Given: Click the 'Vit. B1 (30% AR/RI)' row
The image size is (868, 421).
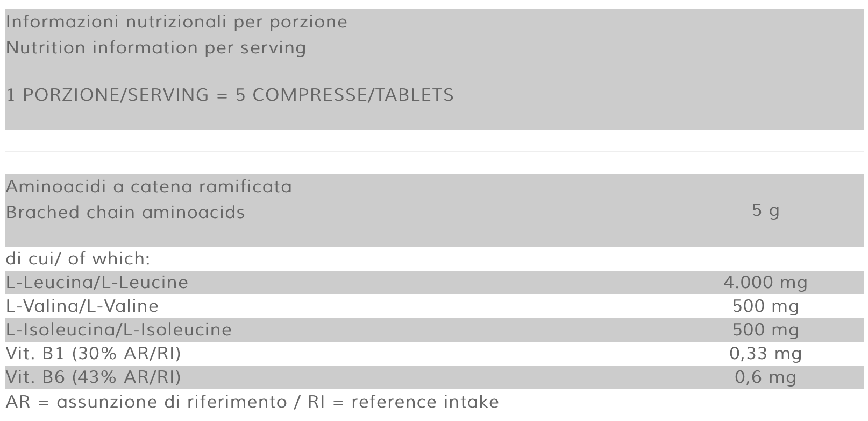Looking at the screenshot, I should click(434, 354).
